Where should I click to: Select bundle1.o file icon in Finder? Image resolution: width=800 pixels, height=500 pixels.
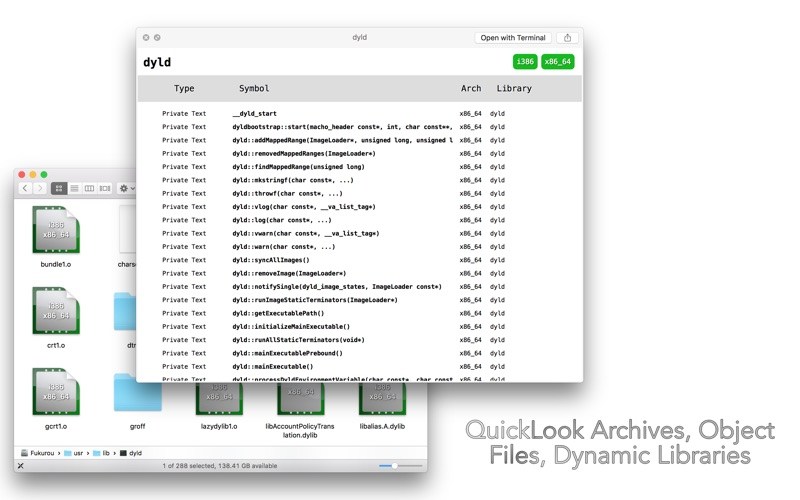(x=56, y=230)
